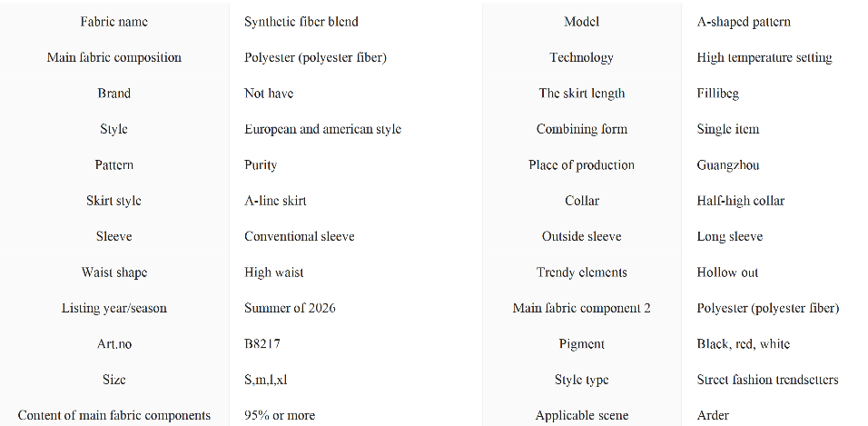868x426 pixels.
Task: Select the "Not have" brand value
Action: point(269,94)
